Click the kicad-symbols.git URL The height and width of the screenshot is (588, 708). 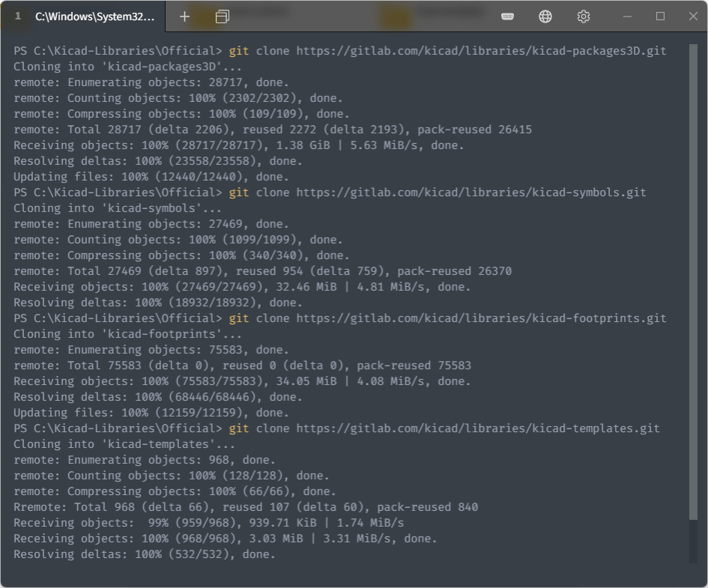pos(471,193)
